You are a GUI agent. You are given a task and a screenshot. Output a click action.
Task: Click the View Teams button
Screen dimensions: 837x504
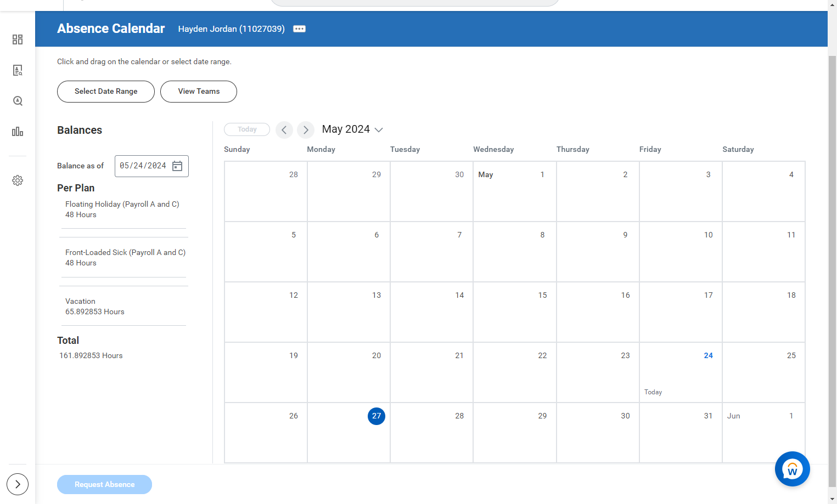[x=199, y=92]
